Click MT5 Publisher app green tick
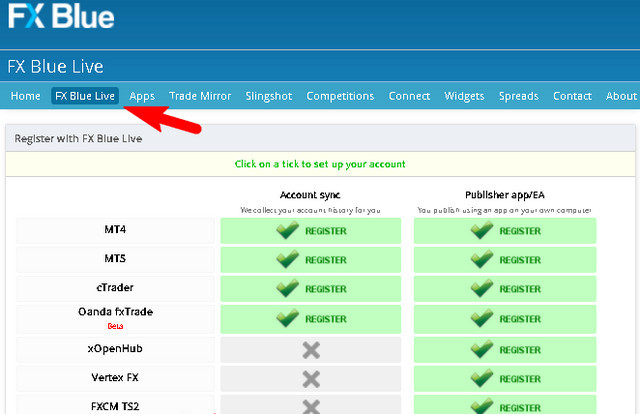 482,259
